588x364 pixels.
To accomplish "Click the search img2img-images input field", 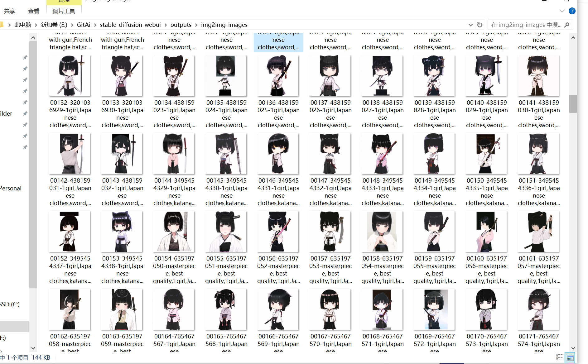I will [527, 25].
